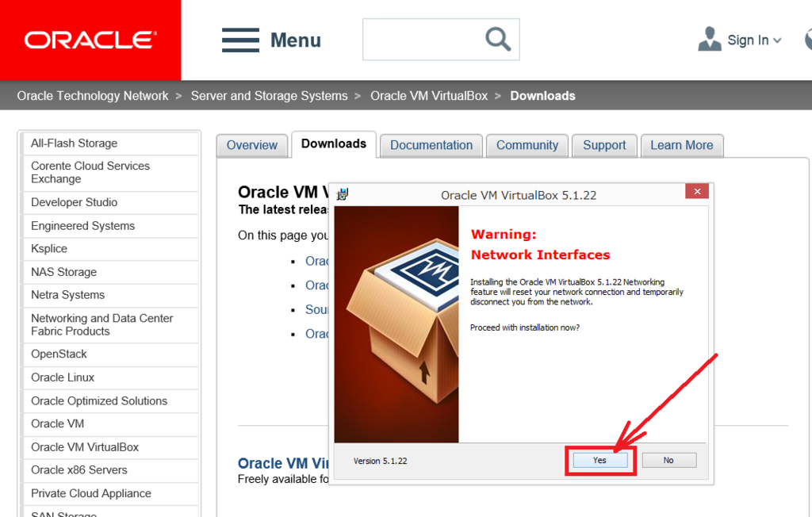The image size is (812, 517).
Task: Click the VirtualBox box artwork in dialog
Action: pos(396,324)
